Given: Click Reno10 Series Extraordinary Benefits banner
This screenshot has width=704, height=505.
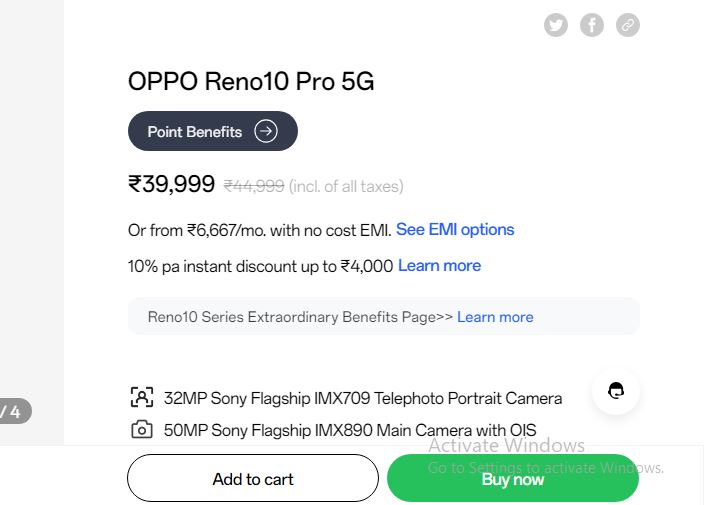Looking at the screenshot, I should click(384, 316).
